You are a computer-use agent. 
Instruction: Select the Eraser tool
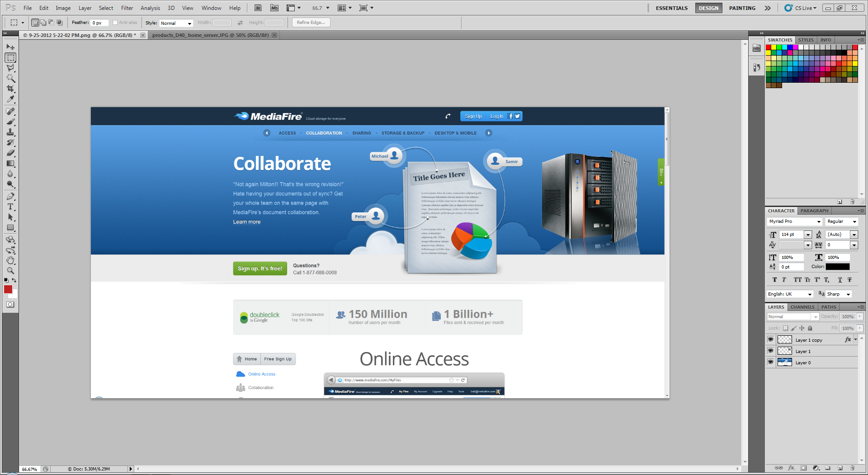(x=10, y=153)
